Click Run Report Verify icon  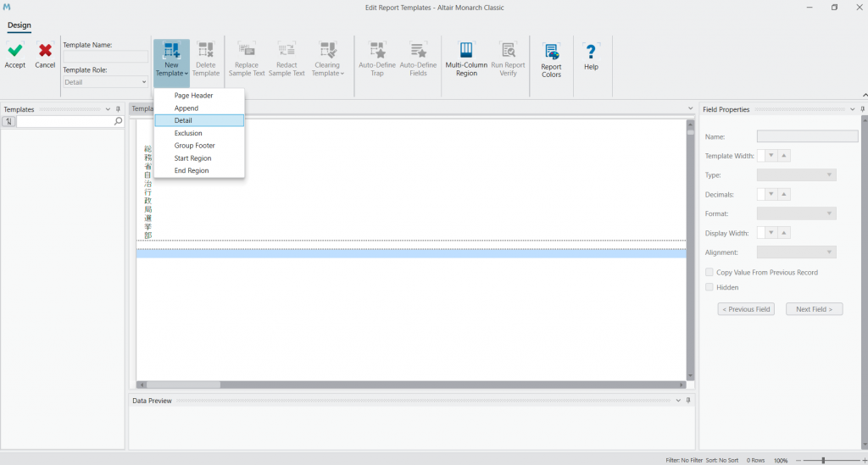(508, 50)
